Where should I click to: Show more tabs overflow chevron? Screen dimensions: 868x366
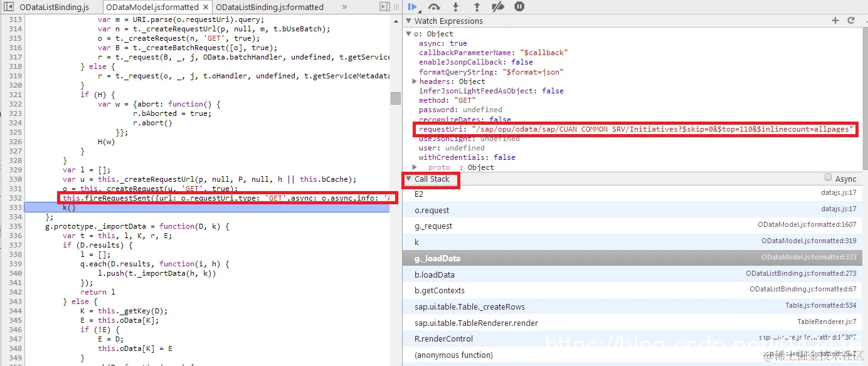click(344, 8)
